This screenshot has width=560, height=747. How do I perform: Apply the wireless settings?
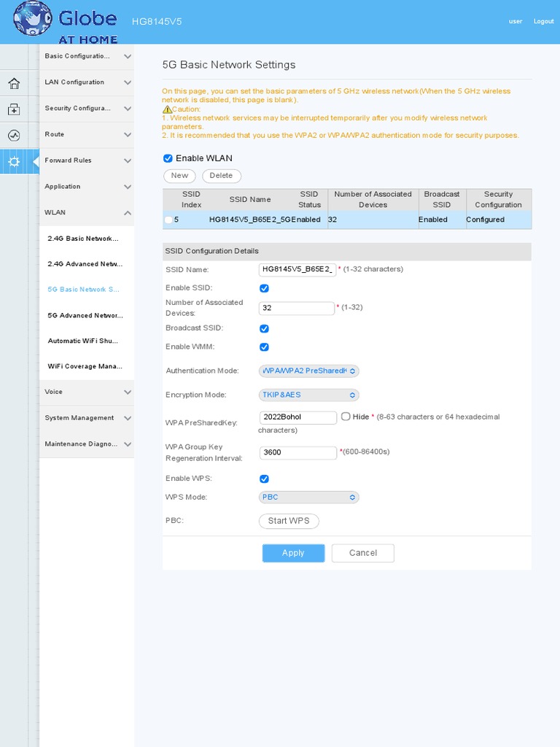click(293, 553)
